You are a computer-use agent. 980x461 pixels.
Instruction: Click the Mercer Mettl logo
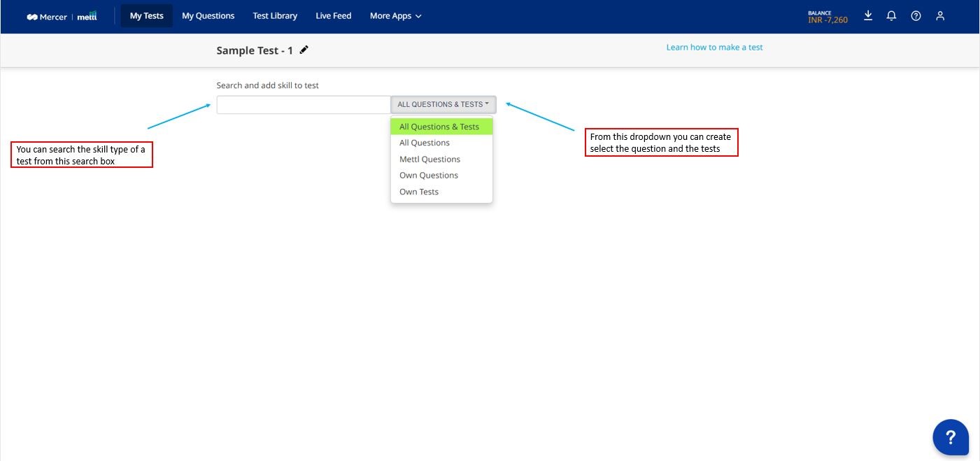point(62,16)
